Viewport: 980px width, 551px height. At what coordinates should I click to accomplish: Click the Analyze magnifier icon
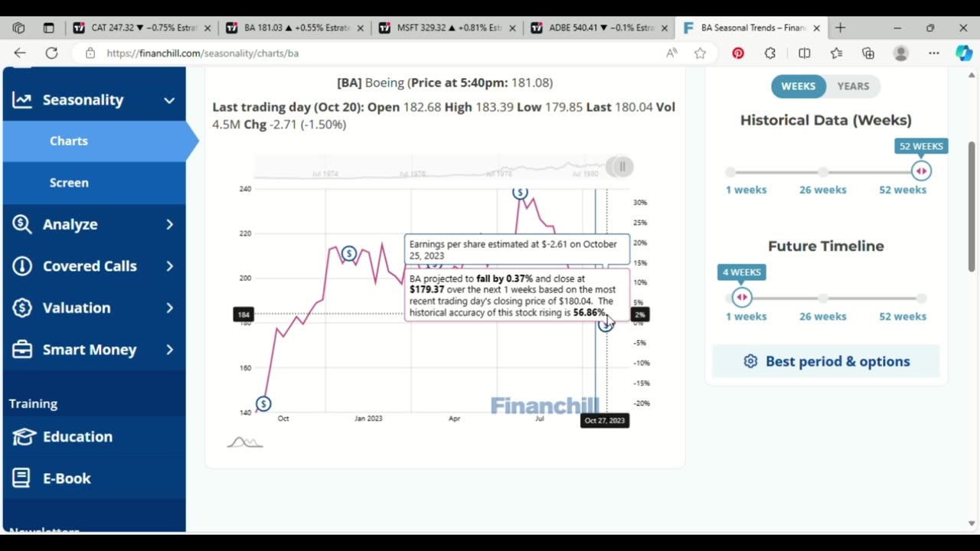[x=22, y=224]
